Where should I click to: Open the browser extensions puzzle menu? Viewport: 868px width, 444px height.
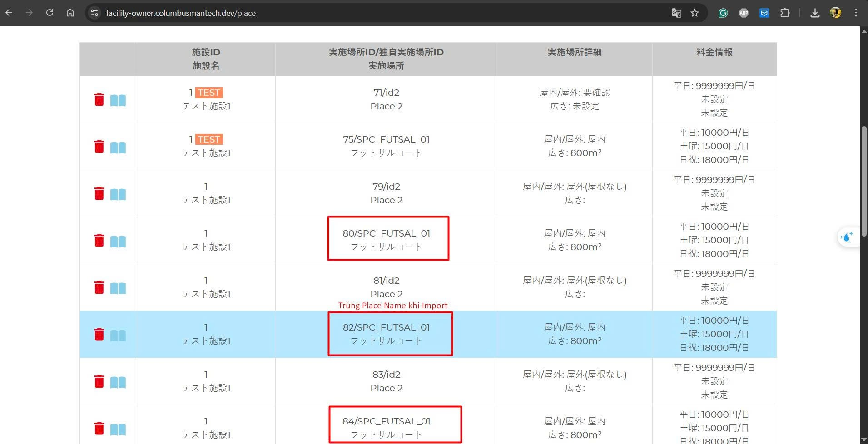(784, 13)
